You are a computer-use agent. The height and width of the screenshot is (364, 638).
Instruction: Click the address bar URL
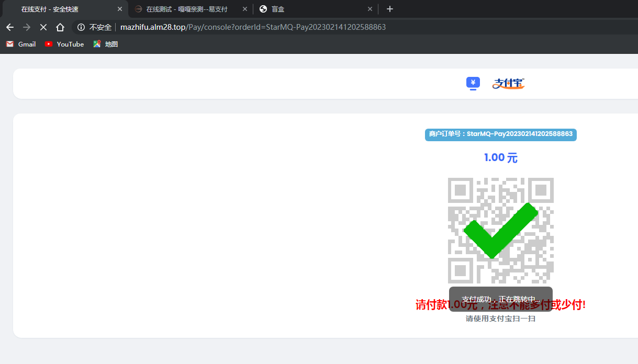pos(253,27)
